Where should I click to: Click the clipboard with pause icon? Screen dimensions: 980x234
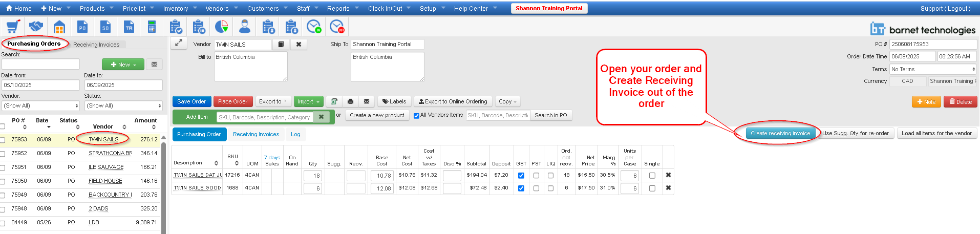click(x=199, y=27)
